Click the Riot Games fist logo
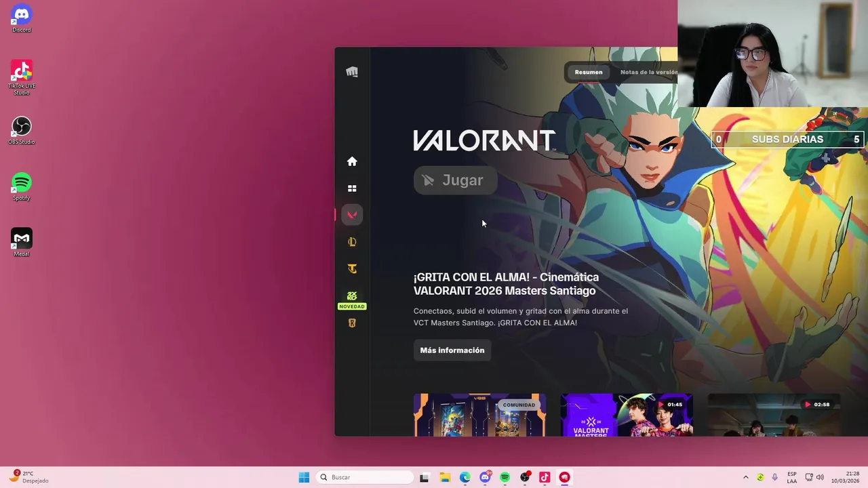 point(352,72)
